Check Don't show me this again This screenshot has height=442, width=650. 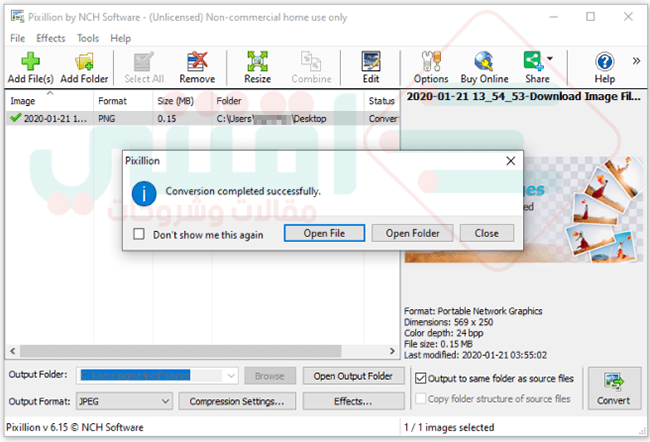click(139, 234)
